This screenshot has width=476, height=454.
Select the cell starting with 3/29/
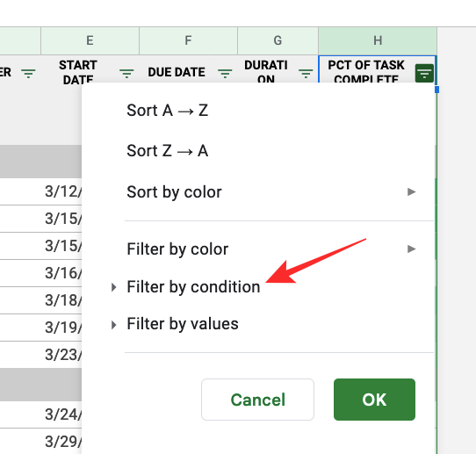click(x=61, y=442)
